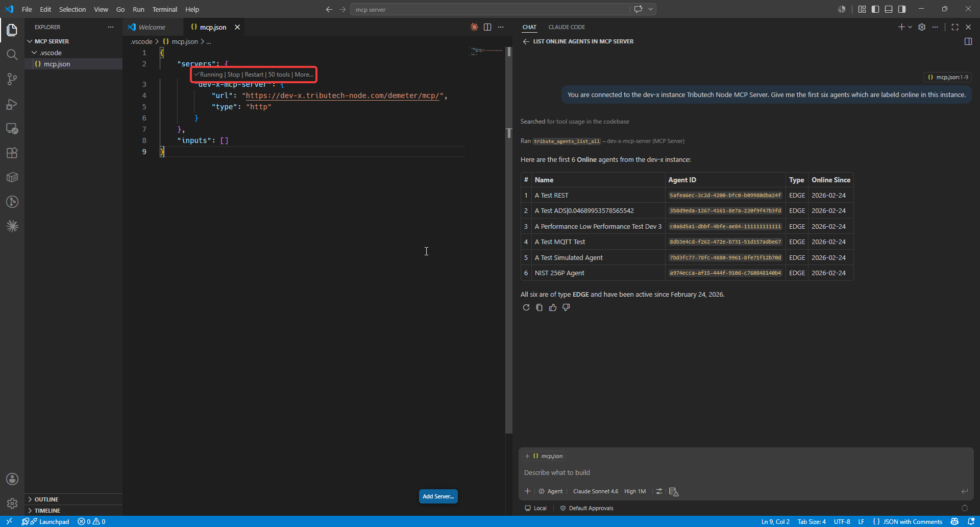
Task: Toggle bottom Panel visibility
Action: pos(889,9)
